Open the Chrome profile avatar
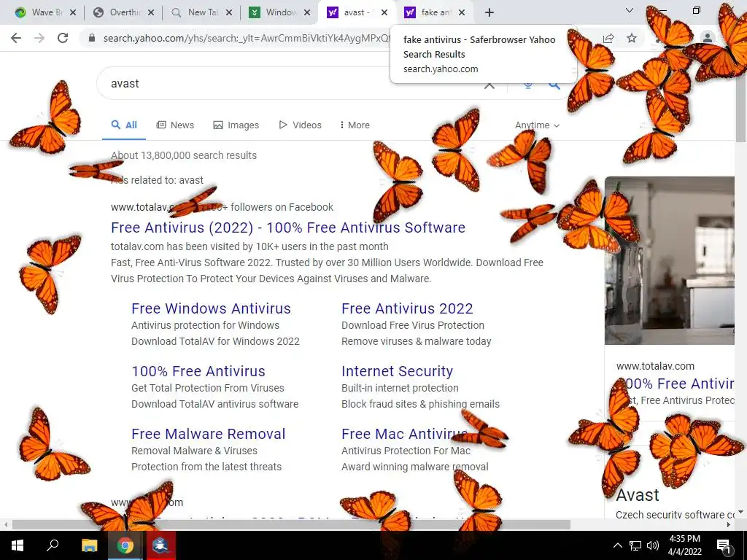Viewport: 747px width, 560px height. click(708, 38)
